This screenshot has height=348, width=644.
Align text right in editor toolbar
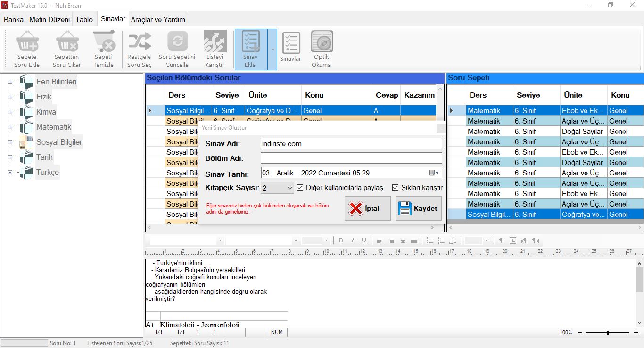tap(391, 240)
